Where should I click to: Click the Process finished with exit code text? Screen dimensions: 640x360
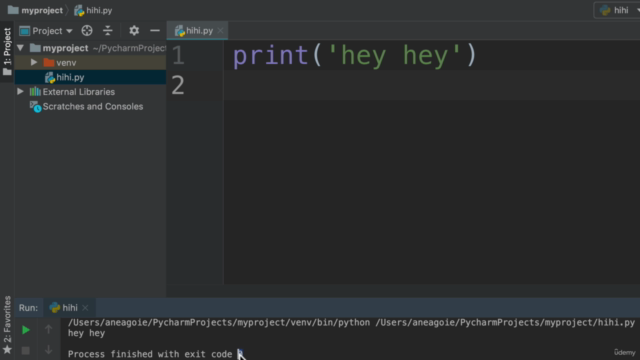[x=150, y=354]
